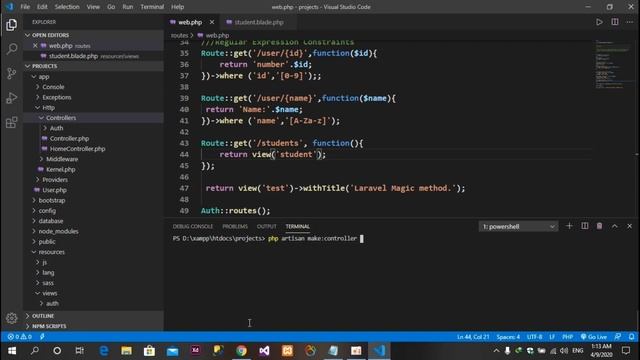The width and height of the screenshot is (640, 360).
Task: Change indentation via Spaces: 4
Action: click(x=508, y=337)
